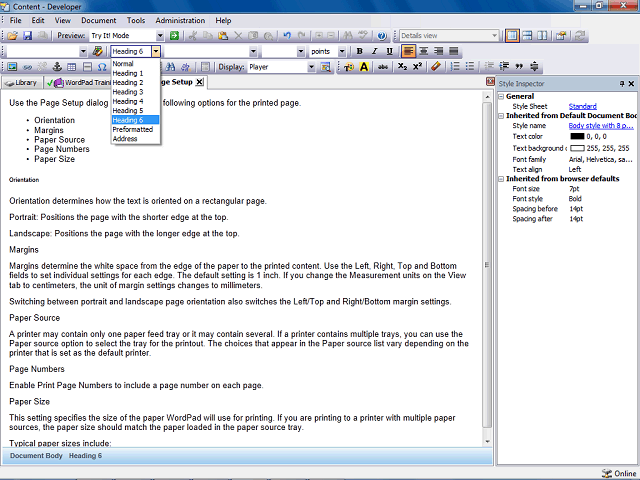Switch to the Library tab
Screen dimensions: 640x480
[22, 83]
